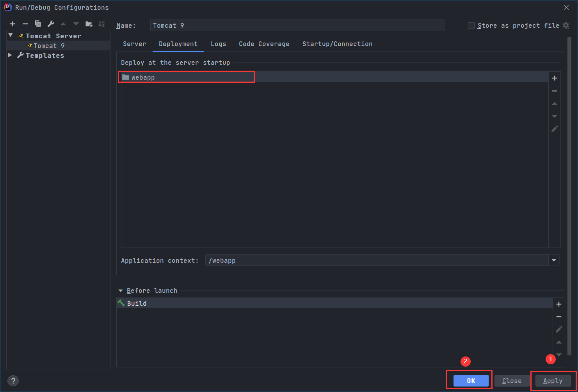Switch to the Server tab
The height and width of the screenshot is (392, 578).
[135, 44]
